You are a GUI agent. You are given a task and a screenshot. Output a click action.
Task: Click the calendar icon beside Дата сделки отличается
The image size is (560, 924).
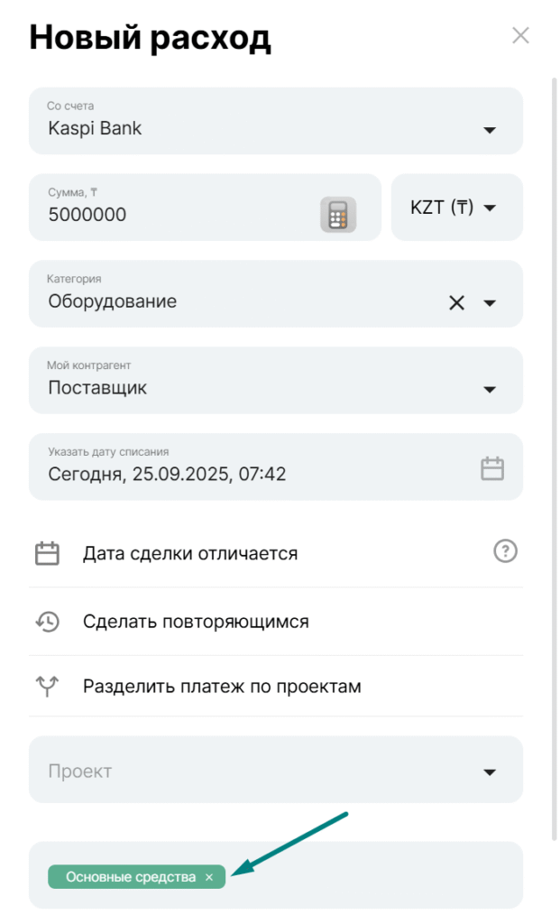[x=47, y=553]
